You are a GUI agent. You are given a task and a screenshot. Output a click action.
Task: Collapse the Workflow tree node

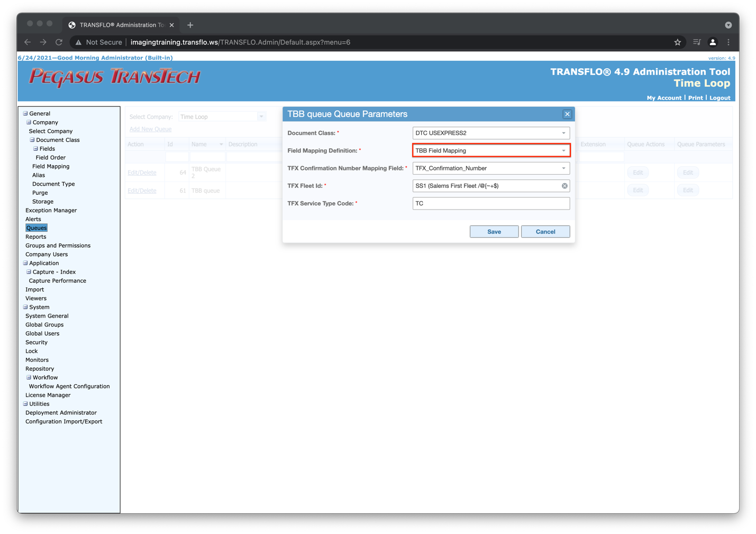click(29, 377)
